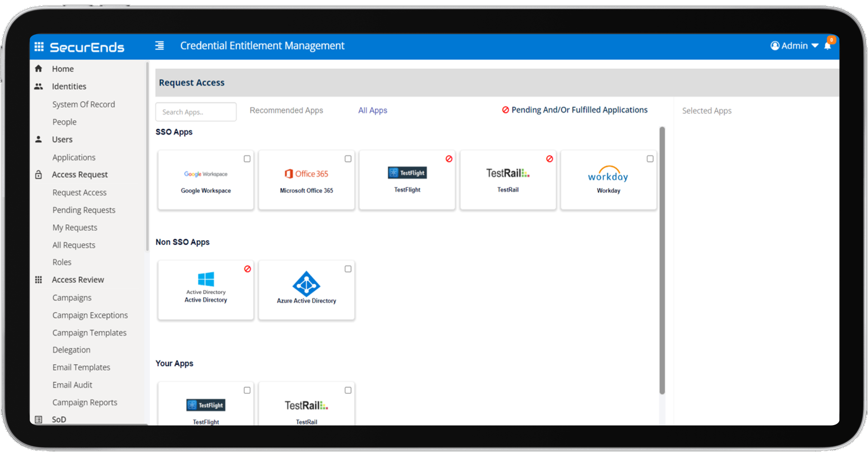The height and width of the screenshot is (456, 868).
Task: Check the Workday checkbox
Action: pyautogui.click(x=650, y=159)
